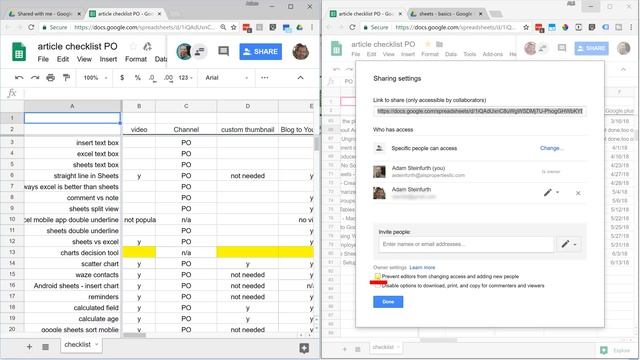Click the collaborator avatar in left window header
Image resolution: width=640 pixels, height=360 pixels.
[184, 52]
